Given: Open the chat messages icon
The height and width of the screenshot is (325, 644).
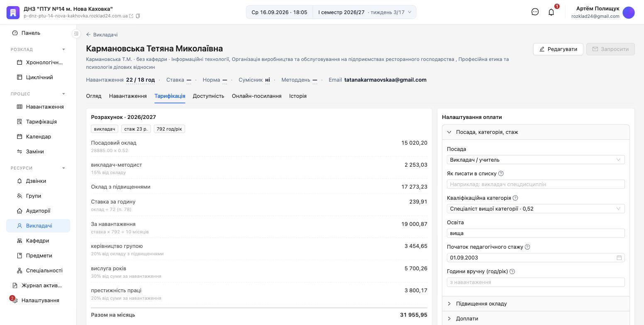Looking at the screenshot, I should tap(535, 12).
